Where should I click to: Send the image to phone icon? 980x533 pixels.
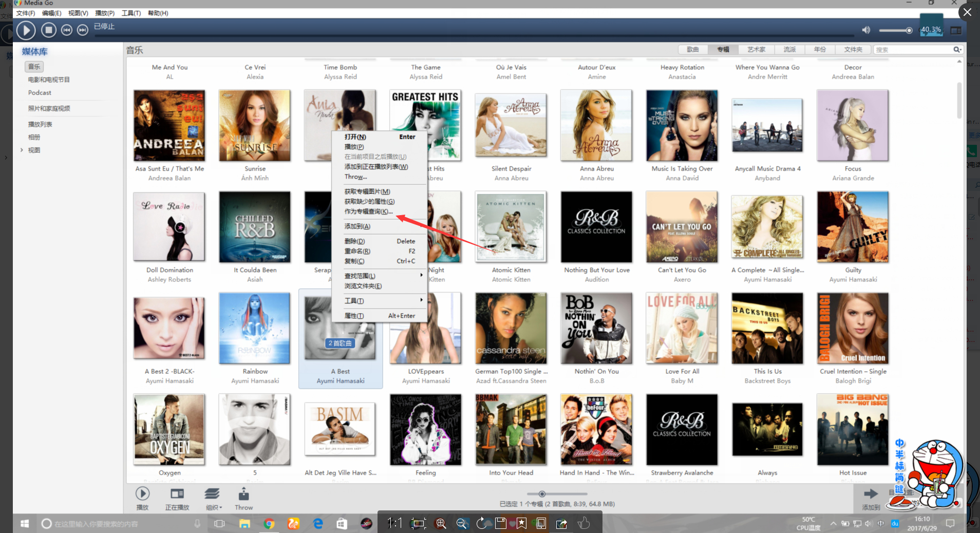click(x=541, y=523)
